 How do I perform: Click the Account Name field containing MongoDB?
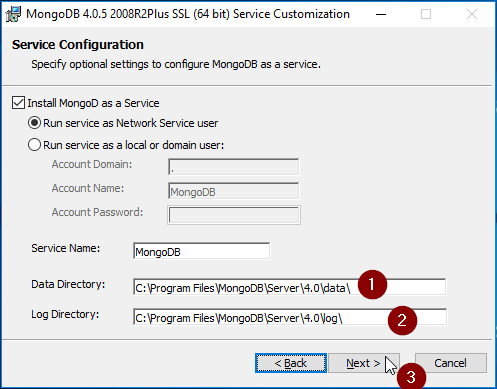tap(234, 191)
